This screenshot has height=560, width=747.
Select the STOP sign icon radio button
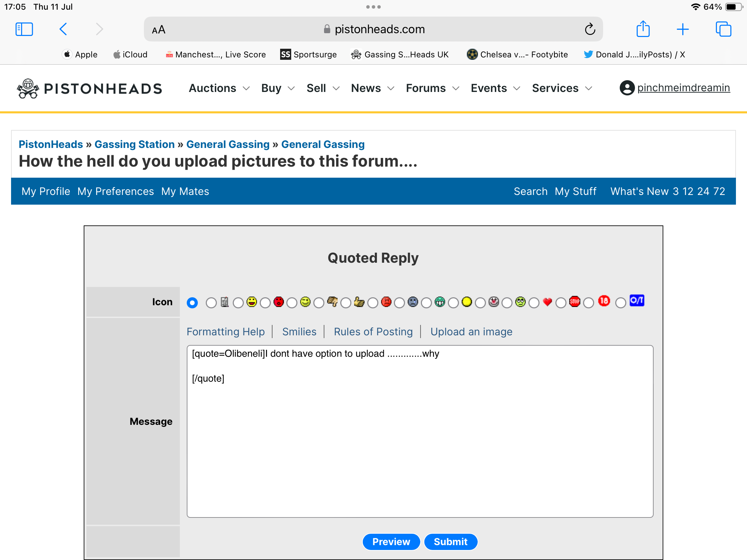561,303
